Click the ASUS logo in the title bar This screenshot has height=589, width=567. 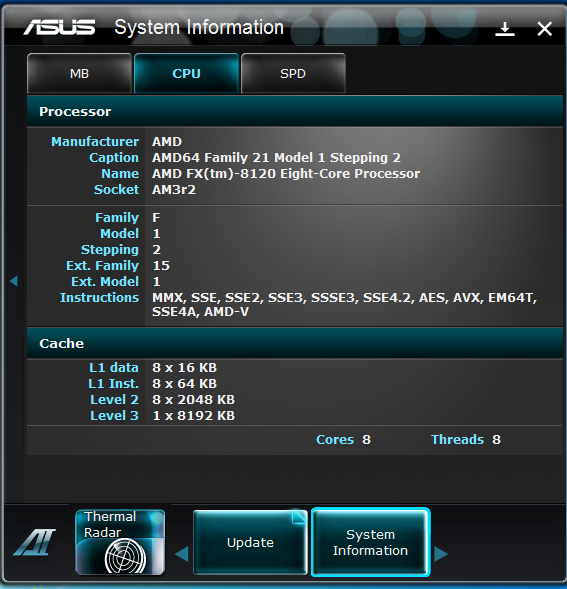click(59, 27)
